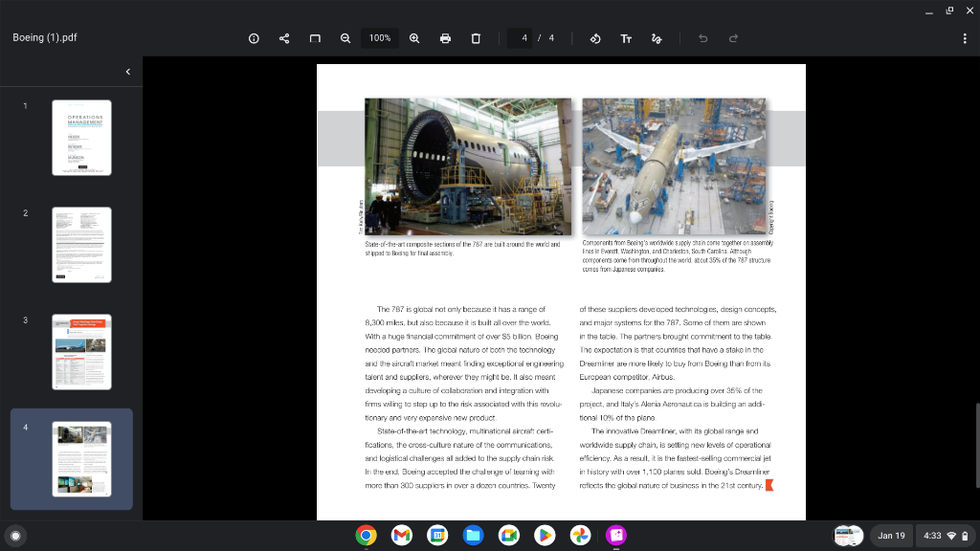Open the more options menu
The image size is (980, 551).
click(x=964, y=38)
